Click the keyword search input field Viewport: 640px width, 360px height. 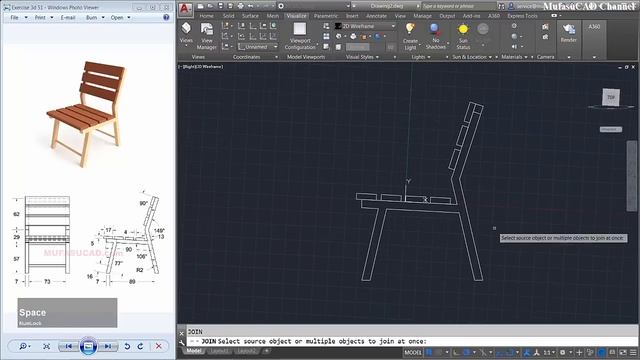click(459, 6)
